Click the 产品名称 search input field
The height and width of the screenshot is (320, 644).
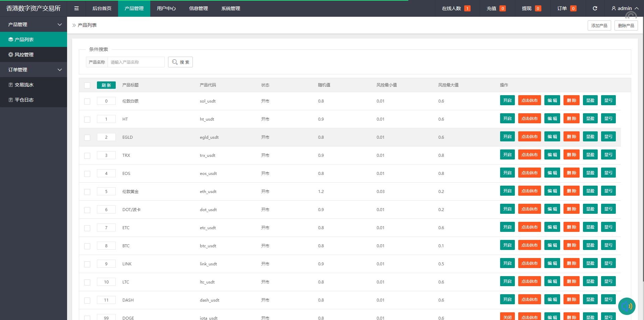click(x=136, y=62)
